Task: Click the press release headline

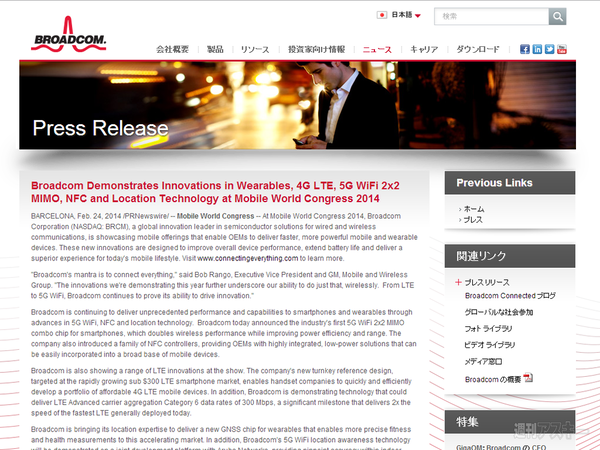Action: [215, 192]
